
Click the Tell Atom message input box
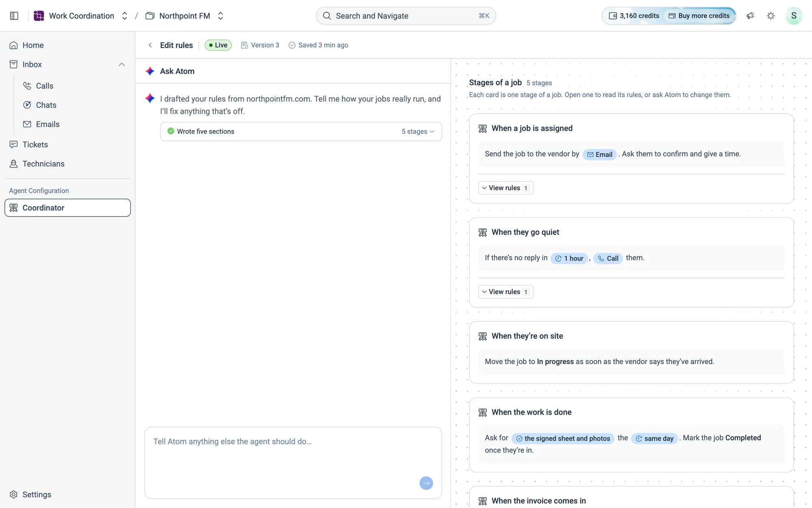pyautogui.click(x=293, y=462)
